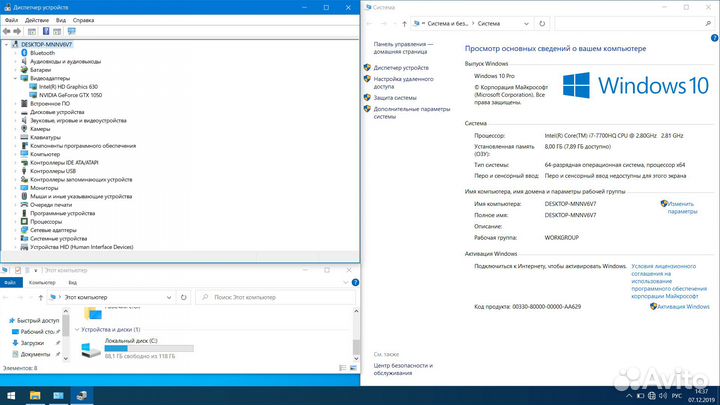Collapse the DESKTOP-MNNV6V7 root node
720x405 pixels.
pyautogui.click(x=6, y=45)
